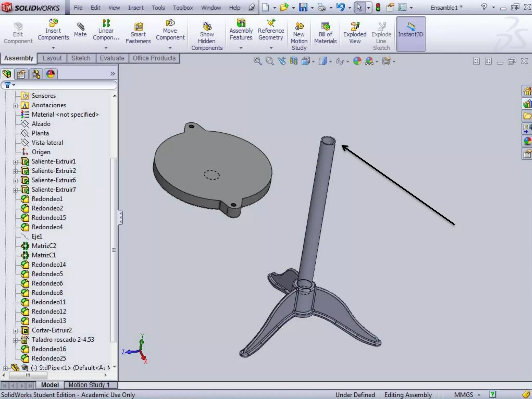Select Redondeo14 in the feature tree
Viewport: 532px width, 399px height.
coord(49,265)
